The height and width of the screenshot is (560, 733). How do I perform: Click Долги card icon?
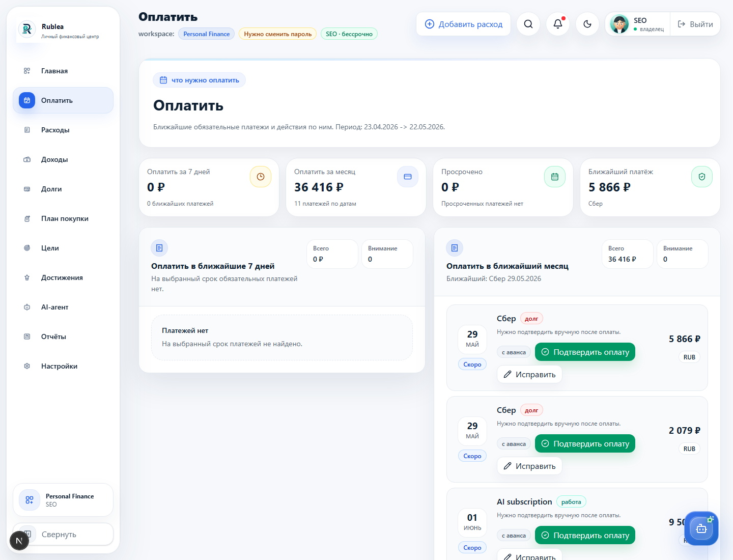pyautogui.click(x=27, y=189)
